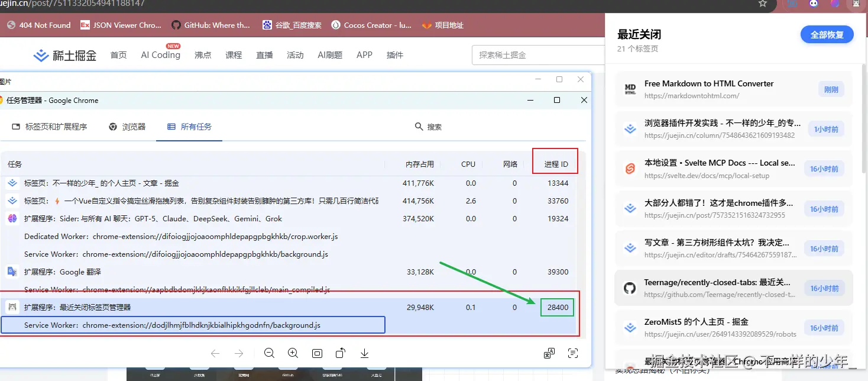
Task: Open 直播 in Juejin navigation
Action: pyautogui.click(x=264, y=55)
